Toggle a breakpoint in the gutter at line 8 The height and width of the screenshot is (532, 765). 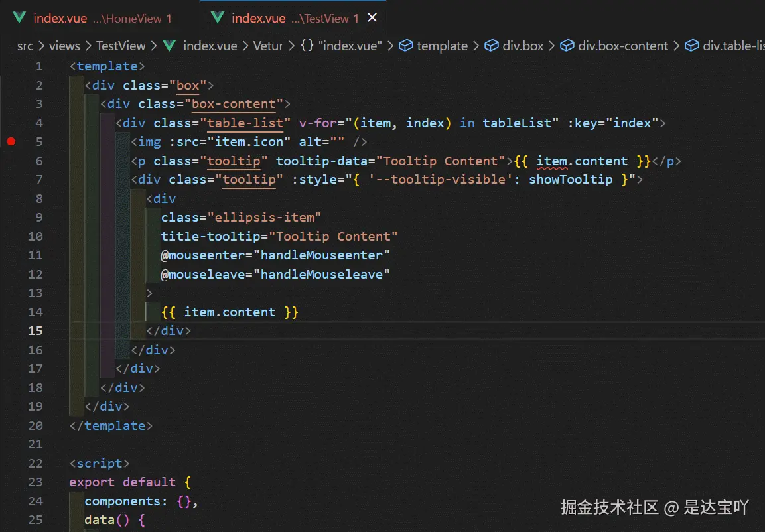click(x=11, y=198)
